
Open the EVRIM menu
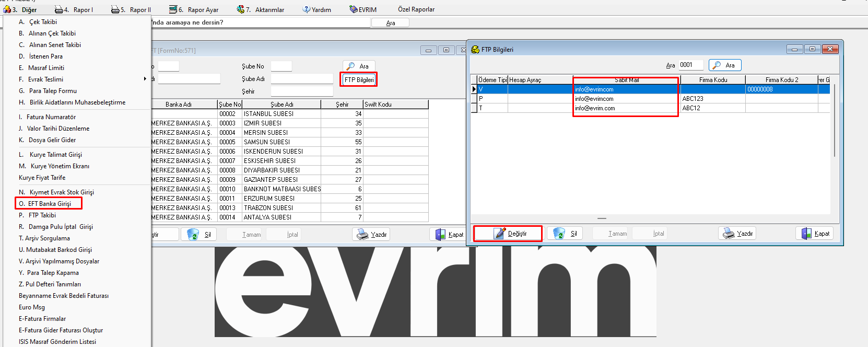click(x=363, y=9)
